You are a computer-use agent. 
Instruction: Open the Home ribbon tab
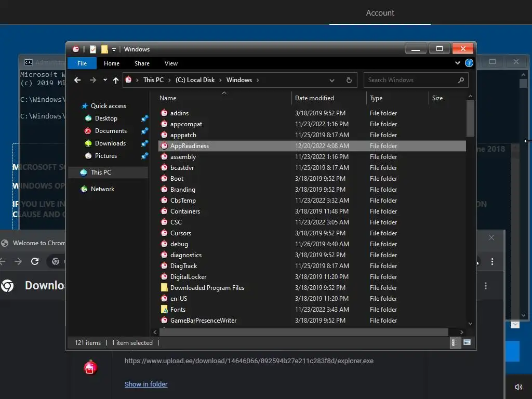(x=112, y=63)
